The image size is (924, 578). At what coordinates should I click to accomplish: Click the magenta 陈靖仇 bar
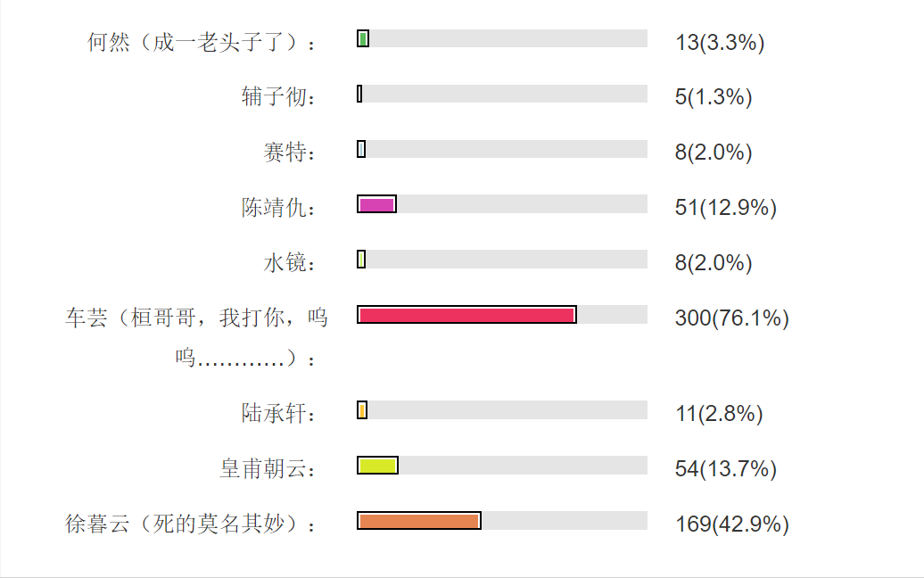376,204
